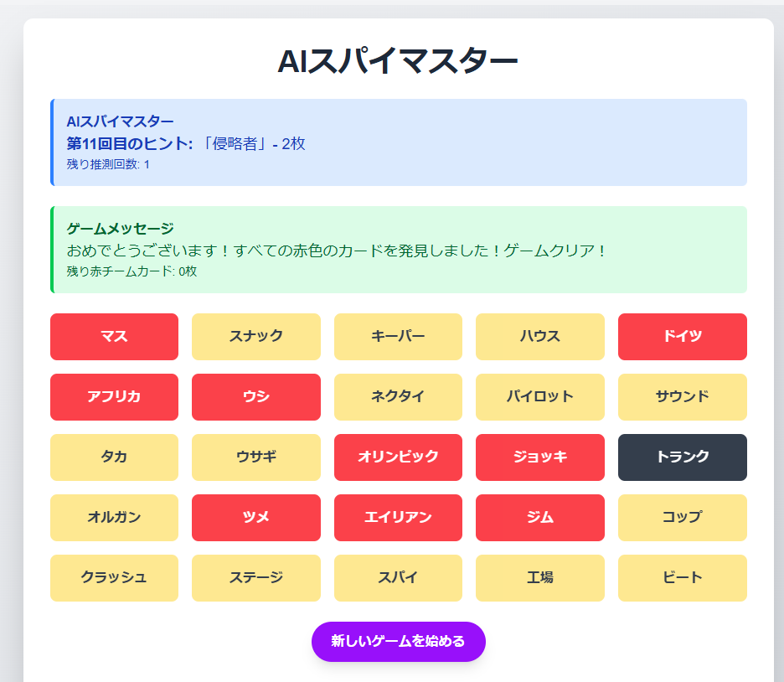Click the サウンド card
The image size is (784, 682).
click(x=682, y=397)
